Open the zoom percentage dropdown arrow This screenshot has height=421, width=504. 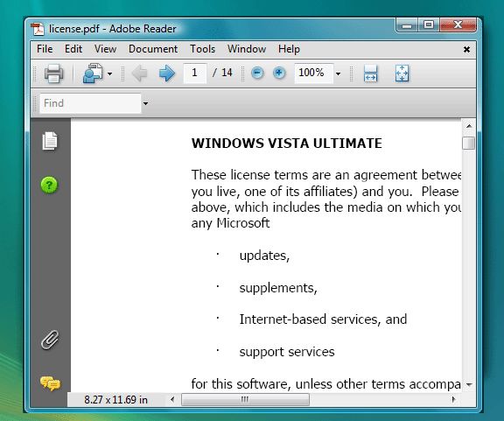[x=338, y=74]
